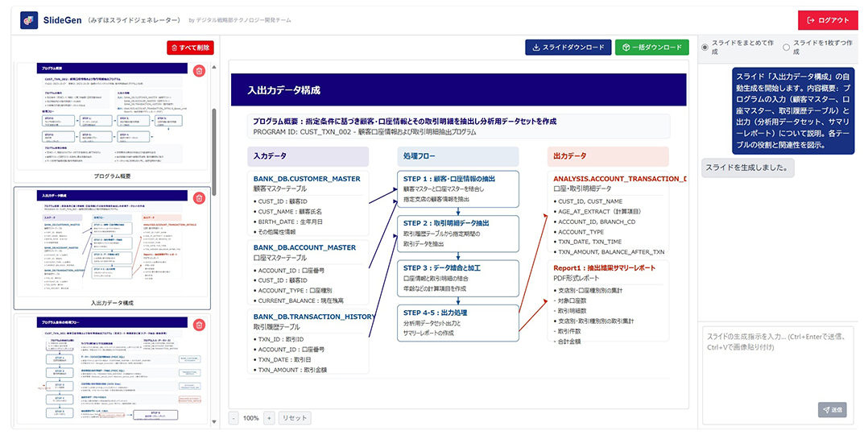Reset zoom with リセット button
This screenshot has width=868, height=435.
click(295, 418)
